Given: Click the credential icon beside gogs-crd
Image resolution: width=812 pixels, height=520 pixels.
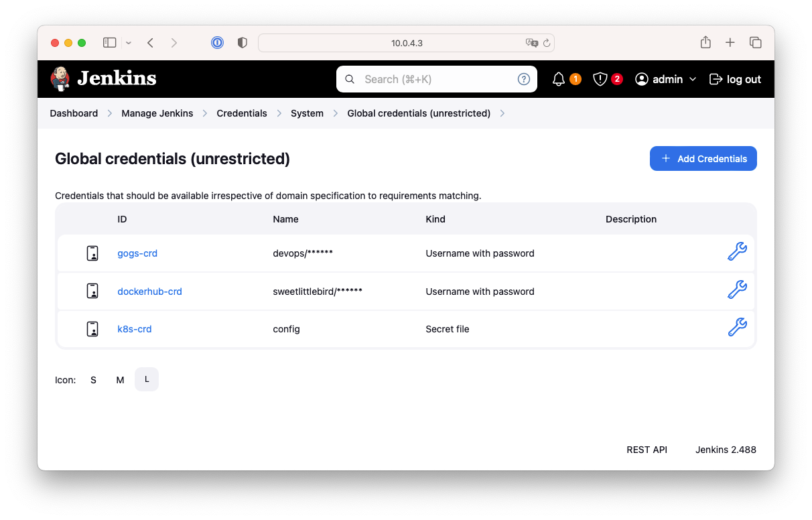Looking at the screenshot, I should pos(92,253).
